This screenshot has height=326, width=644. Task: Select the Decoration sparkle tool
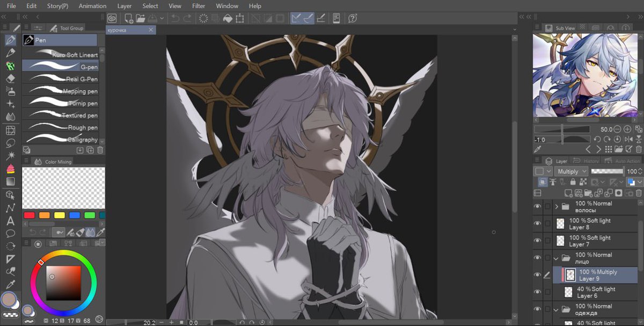pyautogui.click(x=10, y=104)
